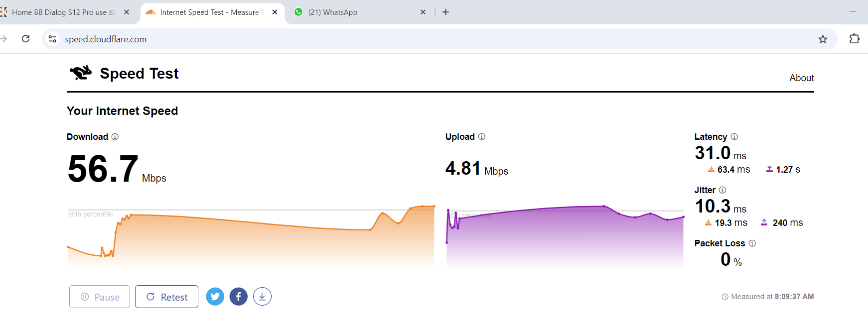Open a new browser tab
This screenshot has width=868, height=322.
click(x=446, y=12)
